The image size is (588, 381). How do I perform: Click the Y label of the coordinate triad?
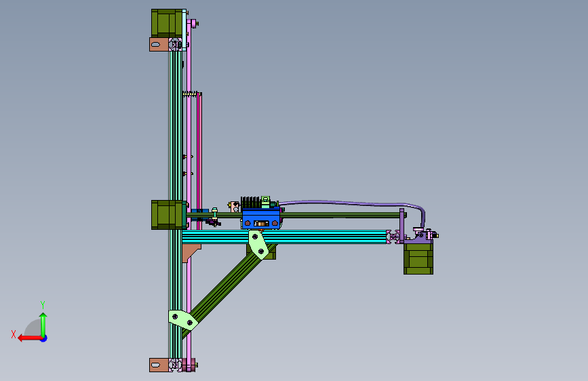coord(43,305)
